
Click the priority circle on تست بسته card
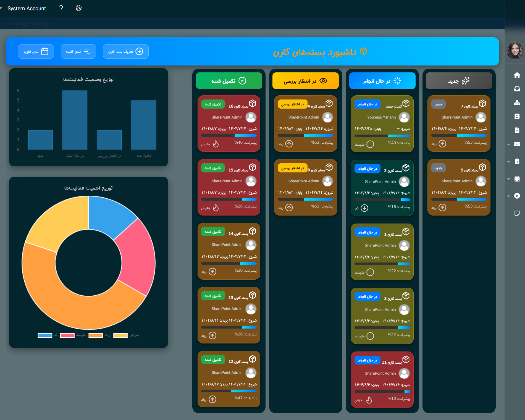[371, 144]
